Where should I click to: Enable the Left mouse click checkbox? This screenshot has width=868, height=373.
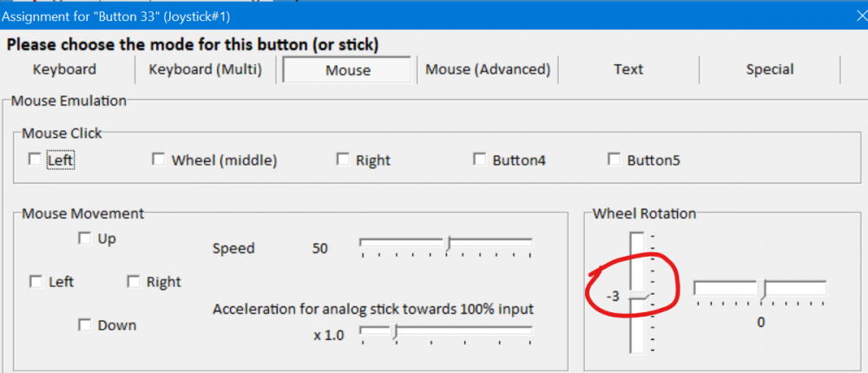coord(35,160)
